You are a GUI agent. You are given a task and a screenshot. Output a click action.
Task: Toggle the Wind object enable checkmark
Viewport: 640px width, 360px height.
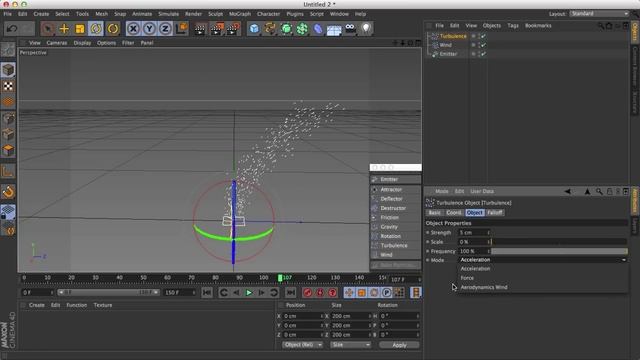pos(484,45)
